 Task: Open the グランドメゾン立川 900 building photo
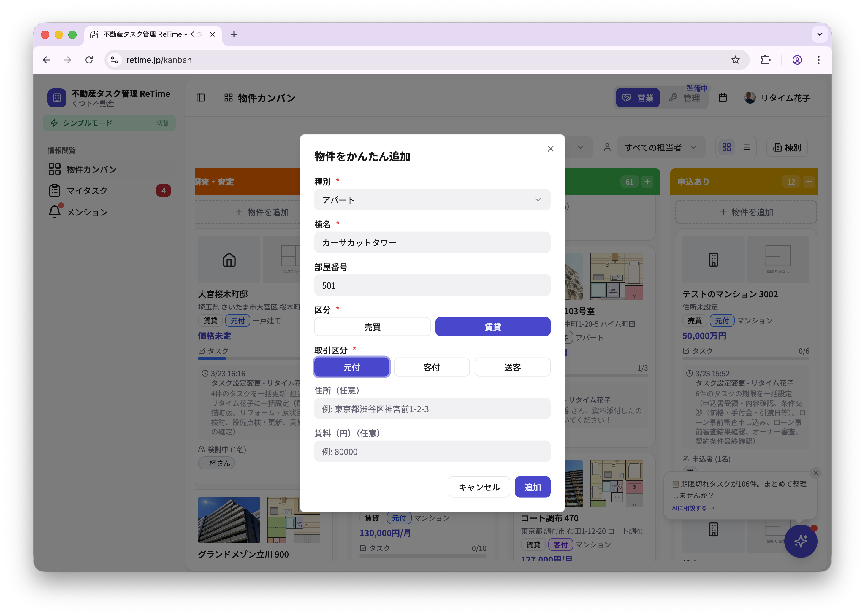[229, 520]
